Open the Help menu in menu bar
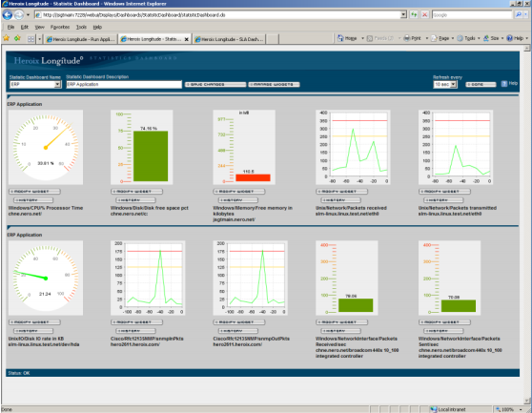The width and height of the screenshot is (532, 413). tap(97, 27)
